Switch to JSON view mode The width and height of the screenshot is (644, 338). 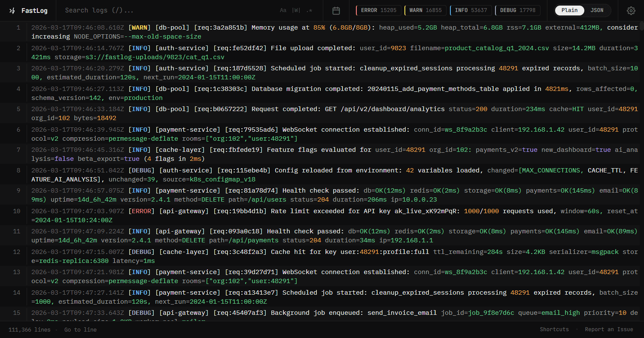click(597, 11)
